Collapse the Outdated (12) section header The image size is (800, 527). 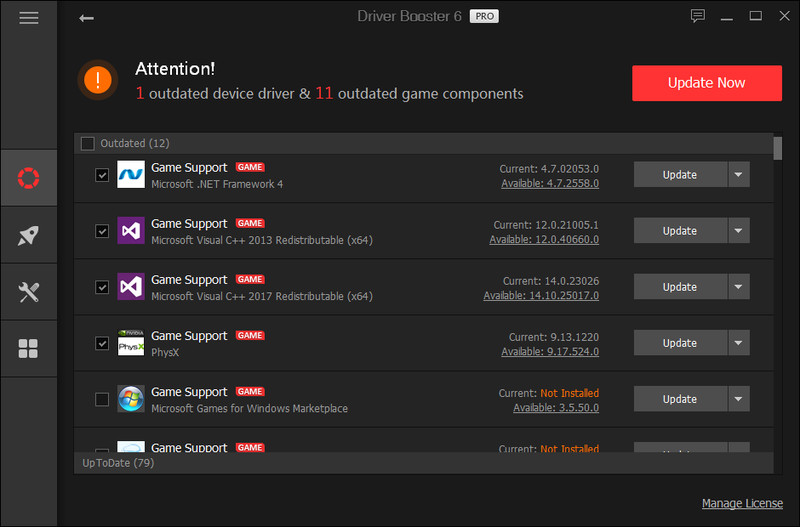coord(423,143)
